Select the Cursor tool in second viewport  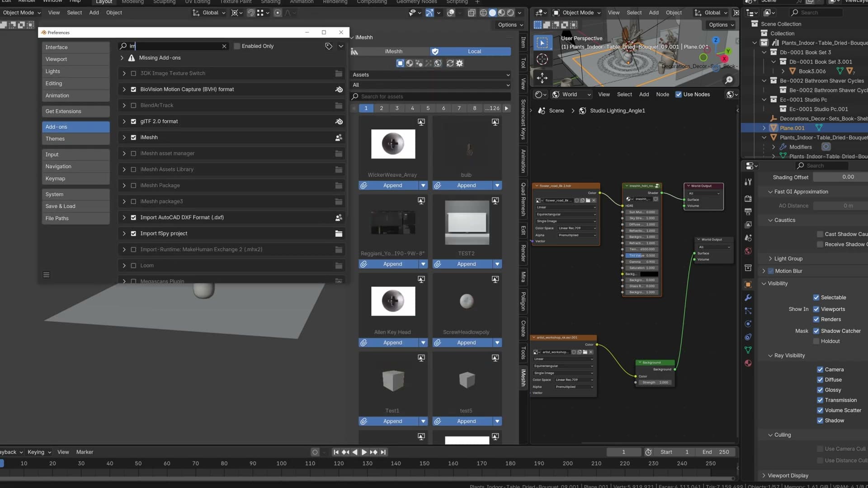542,59
